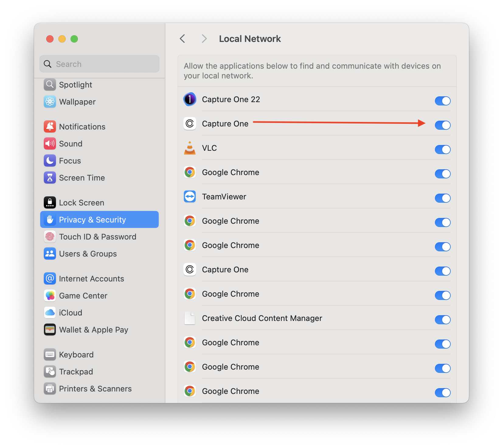Click the iCloud cloud icon
The width and height of the screenshot is (503, 448).
pyautogui.click(x=50, y=312)
